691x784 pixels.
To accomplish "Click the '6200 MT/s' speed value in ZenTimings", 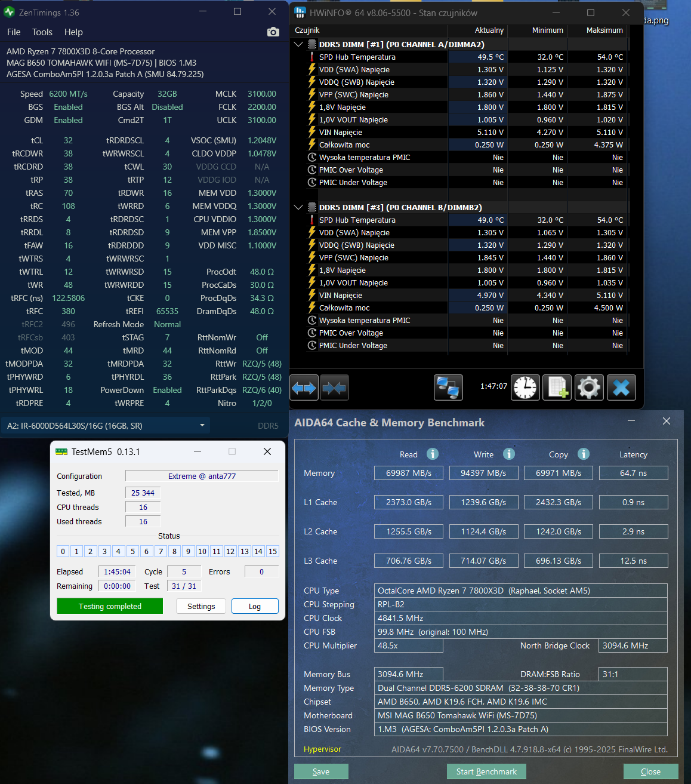I will [68, 94].
